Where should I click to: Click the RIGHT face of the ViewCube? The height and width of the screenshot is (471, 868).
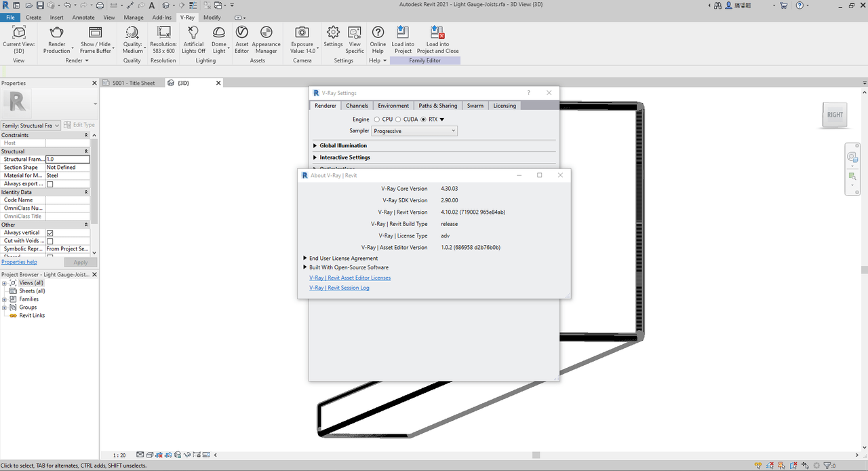click(835, 115)
